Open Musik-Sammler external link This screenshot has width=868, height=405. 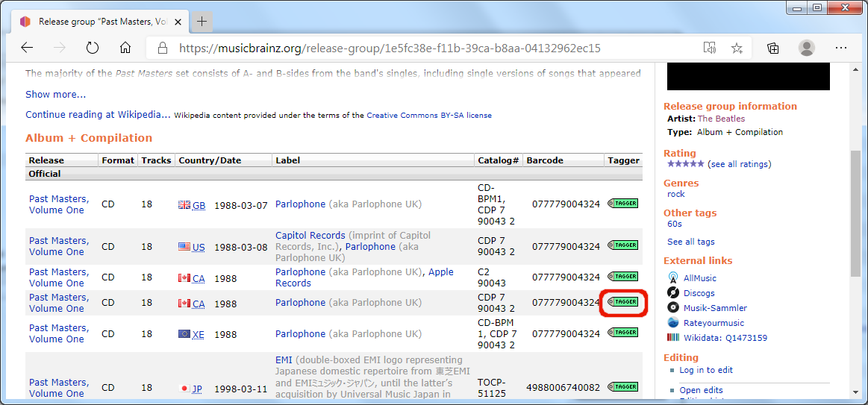point(715,307)
